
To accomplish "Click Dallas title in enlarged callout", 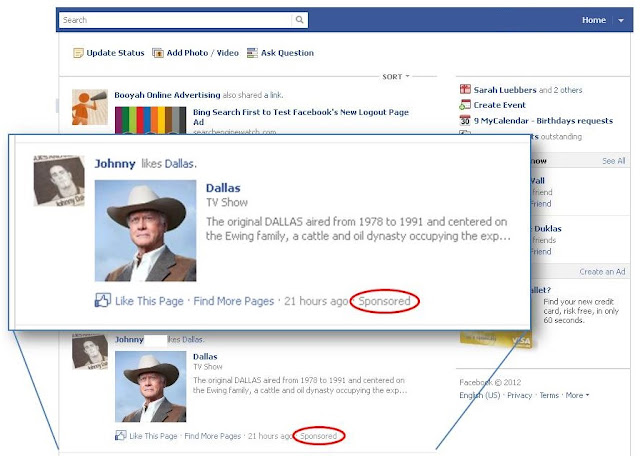I will click(223, 188).
